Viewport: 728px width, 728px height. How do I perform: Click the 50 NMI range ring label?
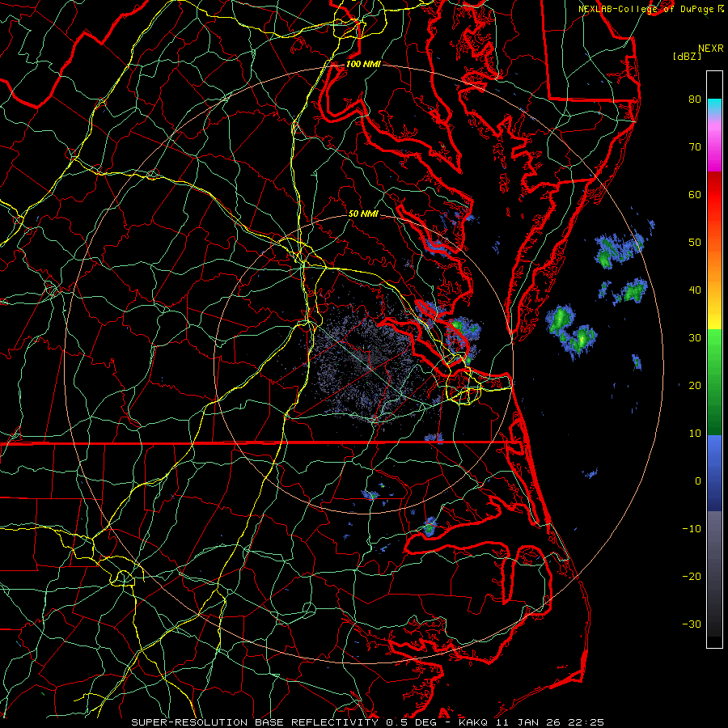tap(363, 214)
